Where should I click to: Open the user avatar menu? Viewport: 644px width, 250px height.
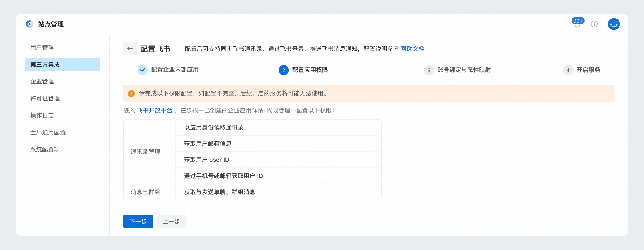pos(614,24)
